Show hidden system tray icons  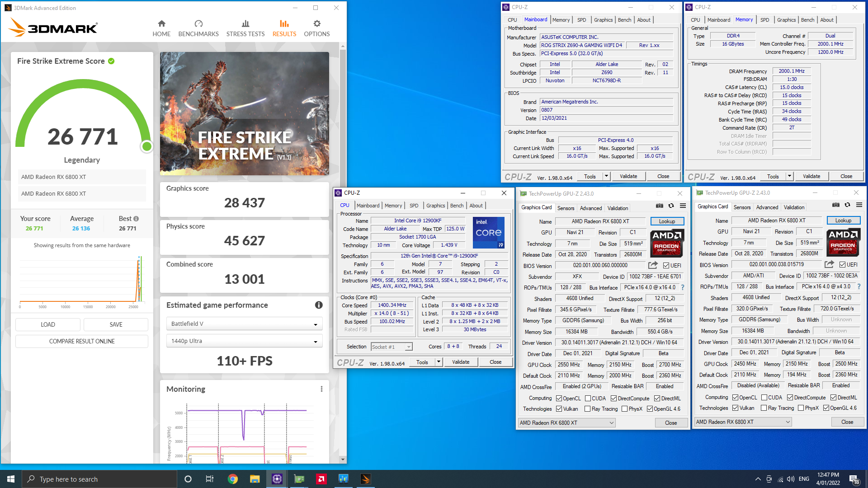coord(758,479)
